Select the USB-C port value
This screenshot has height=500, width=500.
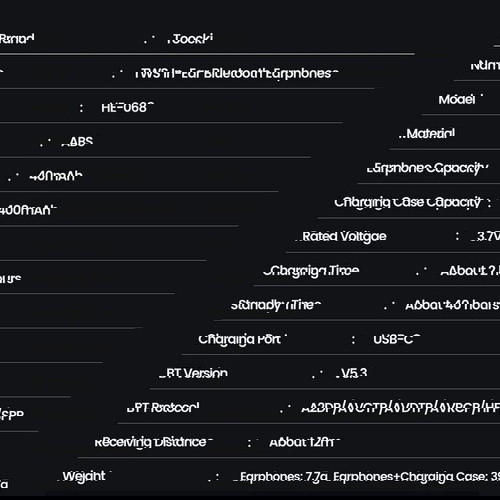pyautogui.click(x=396, y=339)
